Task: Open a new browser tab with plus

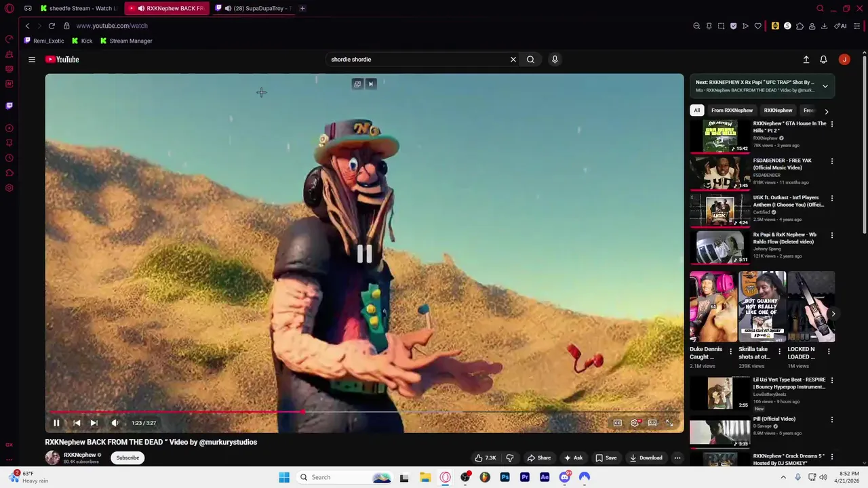Action: pos(302,8)
